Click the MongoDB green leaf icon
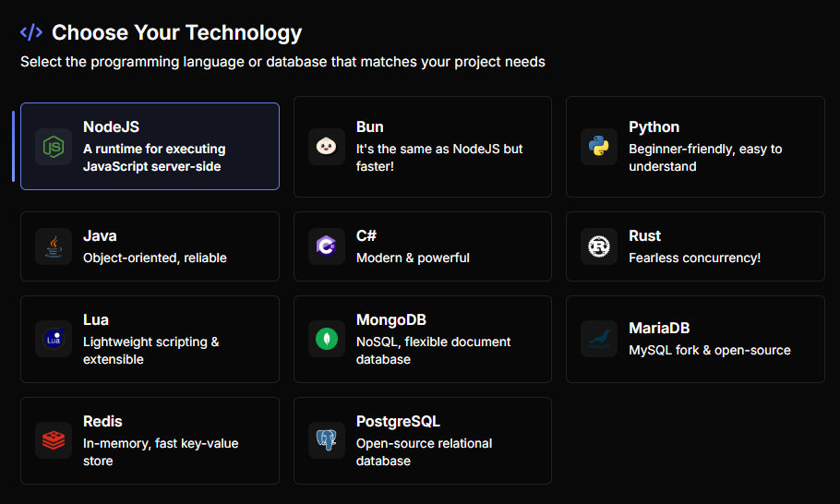Image resolution: width=840 pixels, height=504 pixels. pyautogui.click(x=327, y=339)
